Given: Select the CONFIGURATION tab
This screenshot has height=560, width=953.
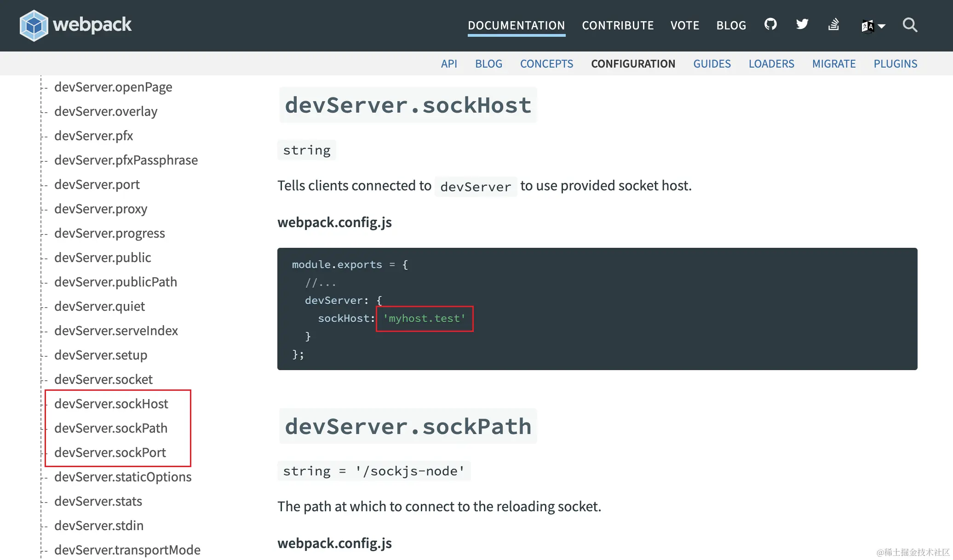Looking at the screenshot, I should tap(633, 63).
